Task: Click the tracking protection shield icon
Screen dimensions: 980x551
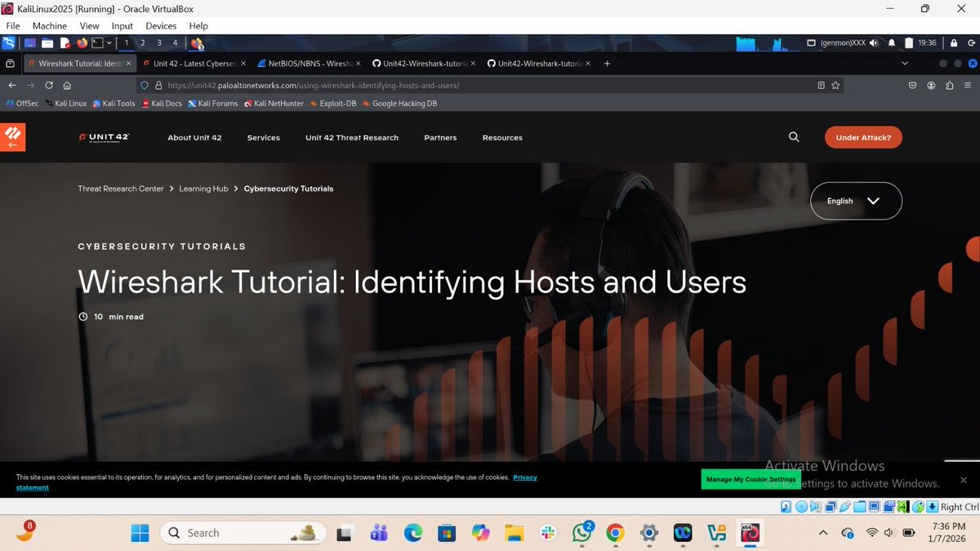Action: (x=145, y=85)
